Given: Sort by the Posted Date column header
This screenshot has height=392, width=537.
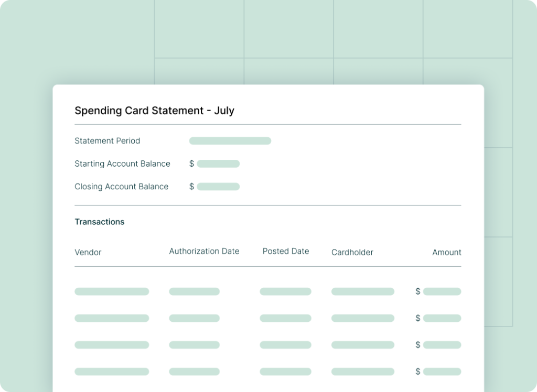Looking at the screenshot, I should click(x=286, y=251).
